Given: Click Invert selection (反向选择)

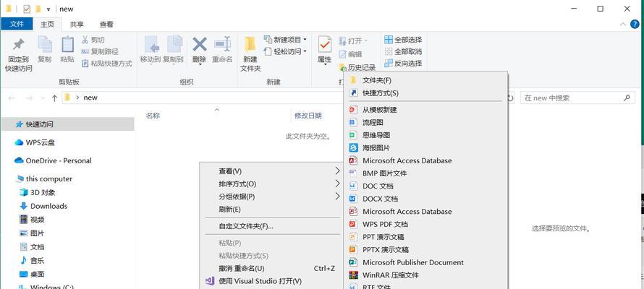Looking at the screenshot, I should click(403, 64).
